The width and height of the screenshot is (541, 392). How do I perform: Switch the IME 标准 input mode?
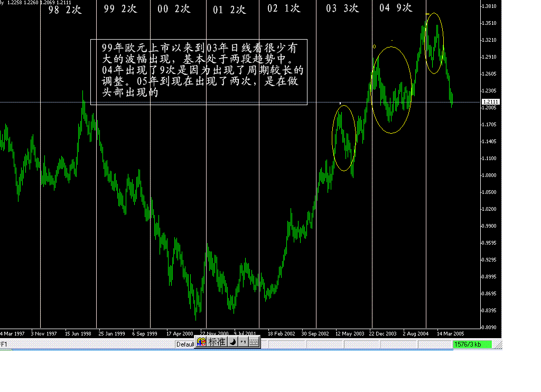217,342
